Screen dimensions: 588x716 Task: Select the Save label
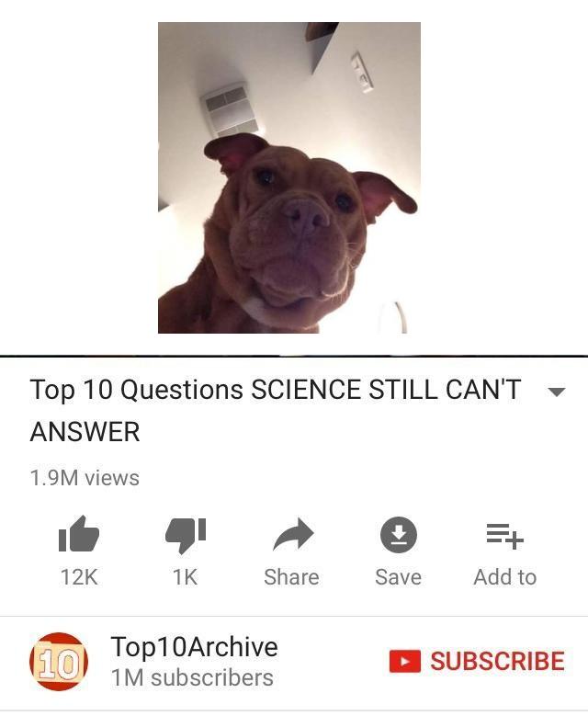coord(398,576)
